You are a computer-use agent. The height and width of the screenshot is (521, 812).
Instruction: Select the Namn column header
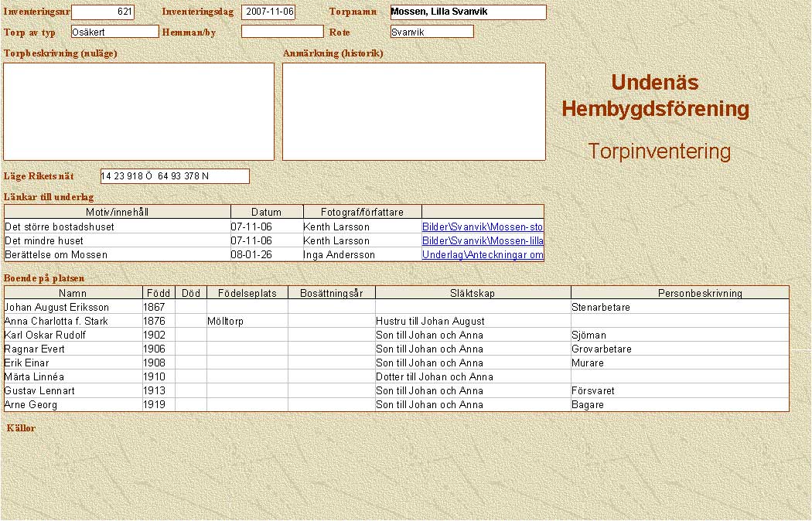(x=73, y=293)
